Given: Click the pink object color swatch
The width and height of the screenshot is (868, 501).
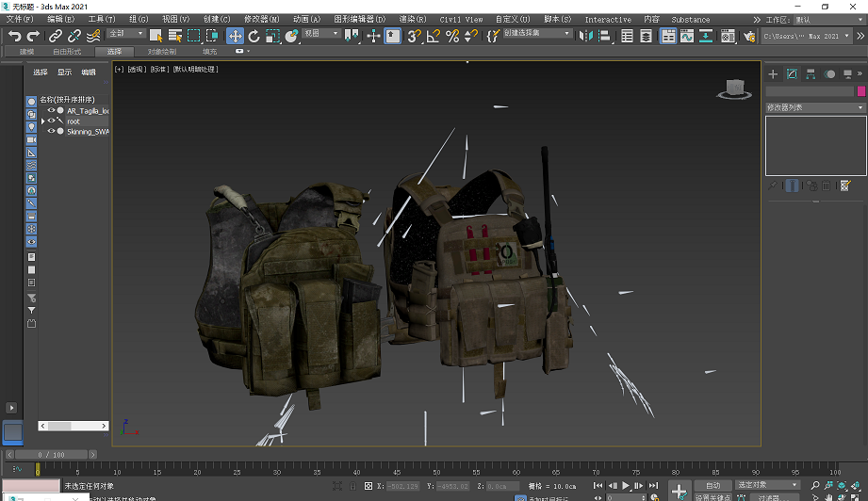Looking at the screenshot, I should (x=860, y=91).
